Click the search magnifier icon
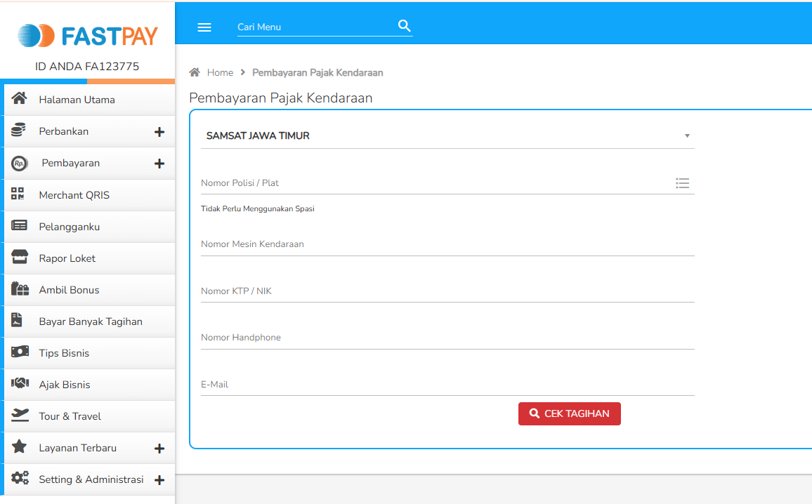 click(x=404, y=25)
